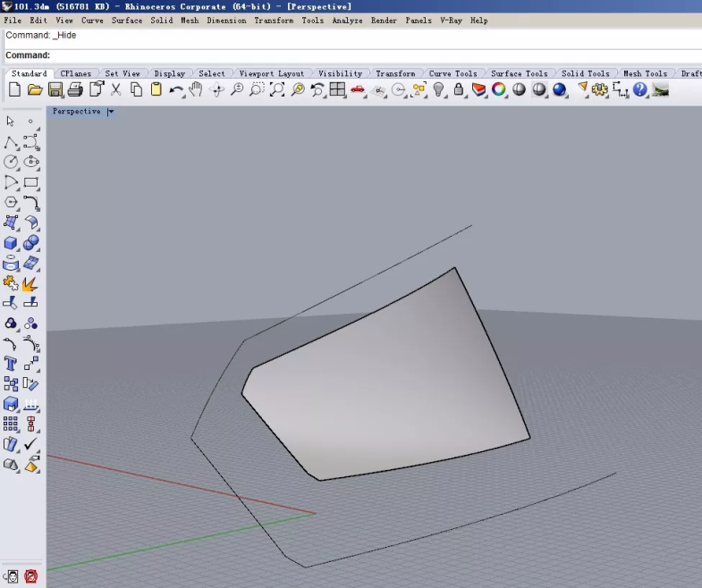Switch to the Solid Tools tab
This screenshot has height=588, width=702.
585,73
